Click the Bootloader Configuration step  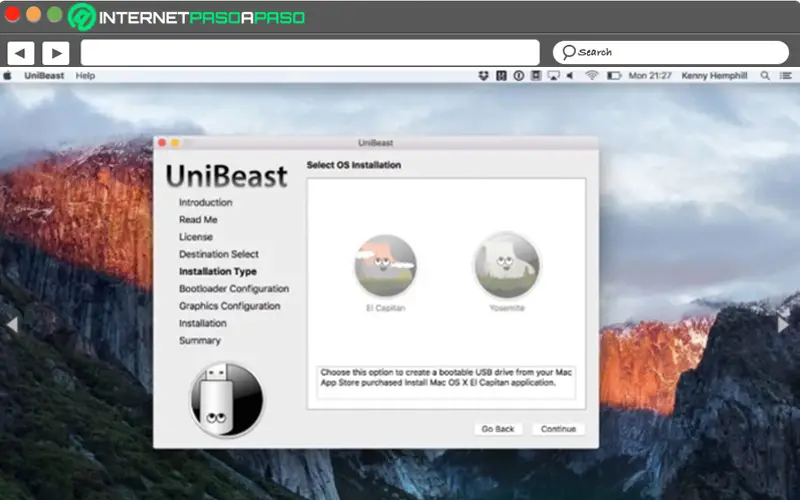(234, 289)
